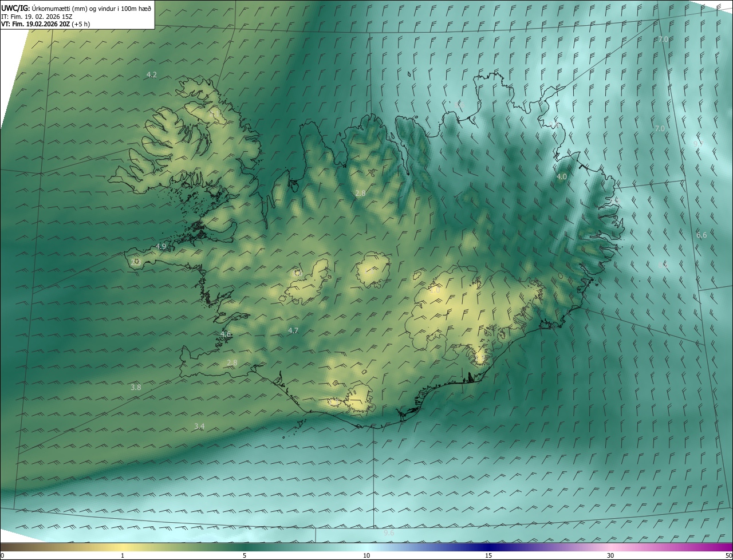Screen dimensions: 733x560
Task: Click the color scale tick label 5
Action: coord(245,555)
